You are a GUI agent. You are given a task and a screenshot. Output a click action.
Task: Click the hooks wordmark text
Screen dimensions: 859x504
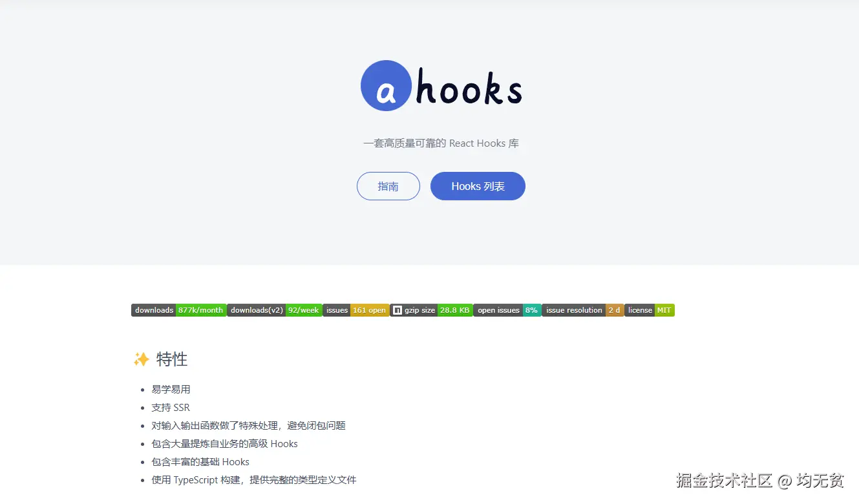pos(469,88)
